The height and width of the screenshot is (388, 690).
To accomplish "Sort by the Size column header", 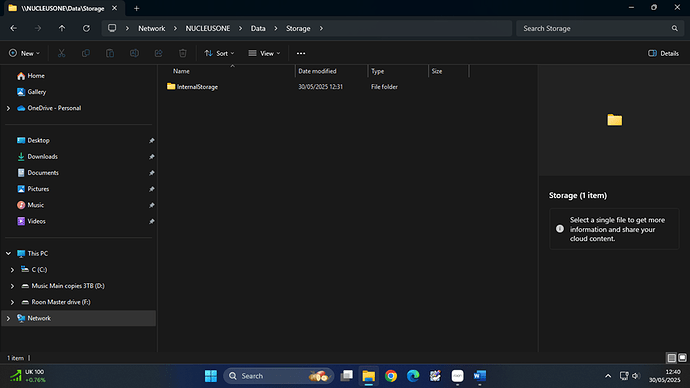I will pyautogui.click(x=437, y=71).
